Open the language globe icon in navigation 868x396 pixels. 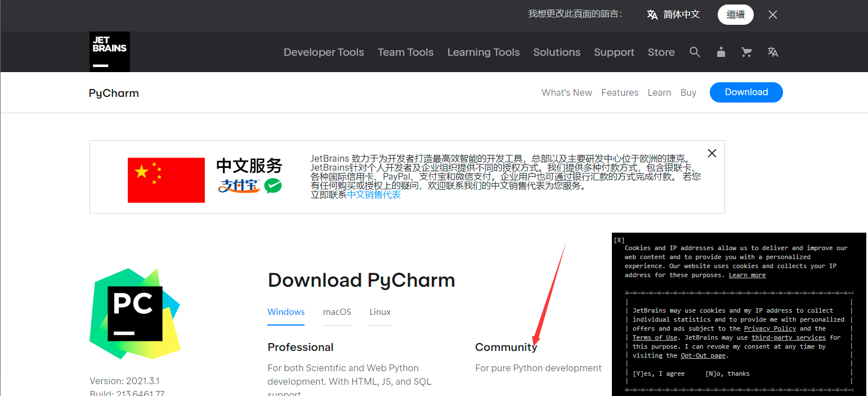tap(772, 52)
